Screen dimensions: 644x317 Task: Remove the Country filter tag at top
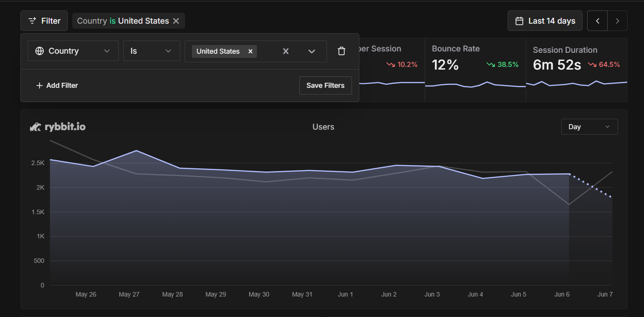[x=176, y=21]
